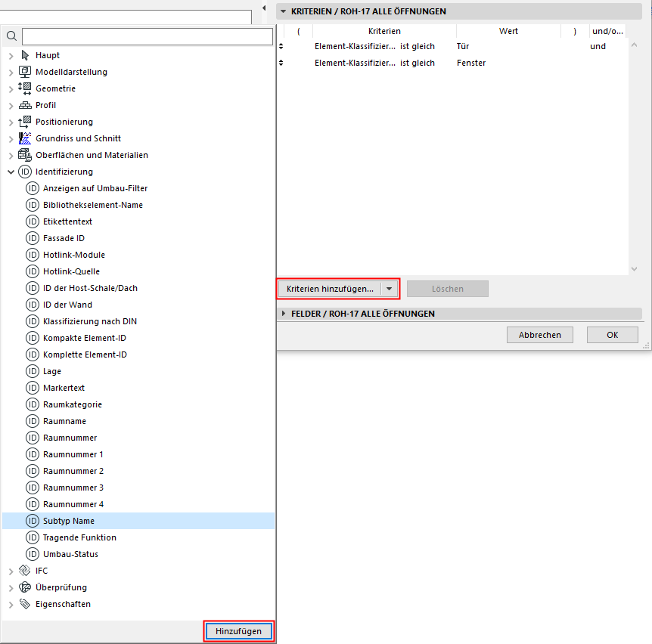
Task: Select Subtyp Name in the list
Action: click(138, 521)
